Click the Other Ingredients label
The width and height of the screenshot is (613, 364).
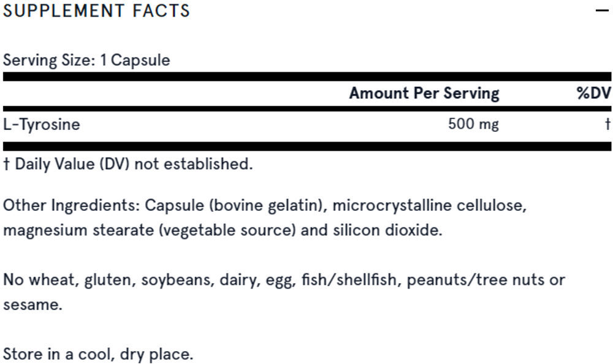[x=72, y=205]
